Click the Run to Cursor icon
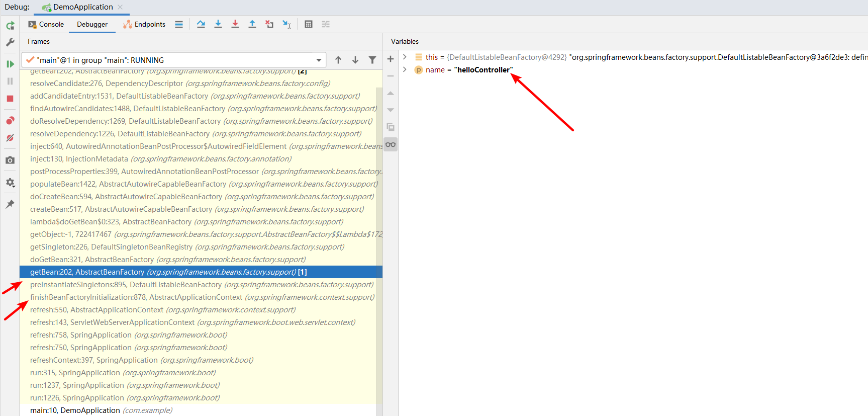Screen dimensions: 868x416 (x=286, y=24)
